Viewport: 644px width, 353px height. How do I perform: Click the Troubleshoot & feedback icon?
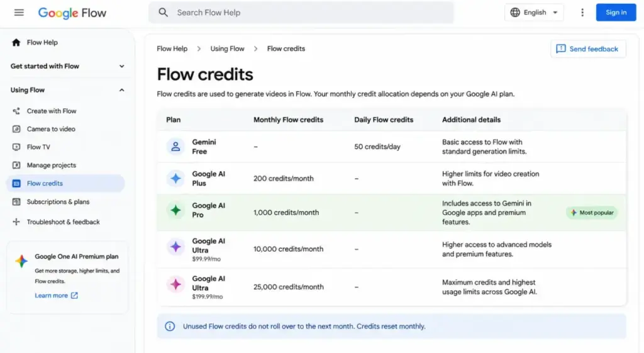(16, 222)
